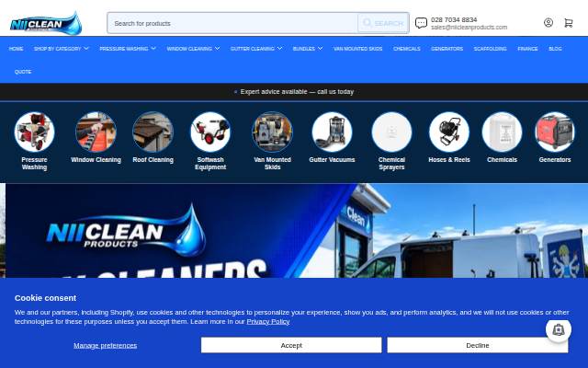Image resolution: width=588 pixels, height=368 pixels.
Task: Click the 'Hoses & Reels' category label
Action: point(449,159)
